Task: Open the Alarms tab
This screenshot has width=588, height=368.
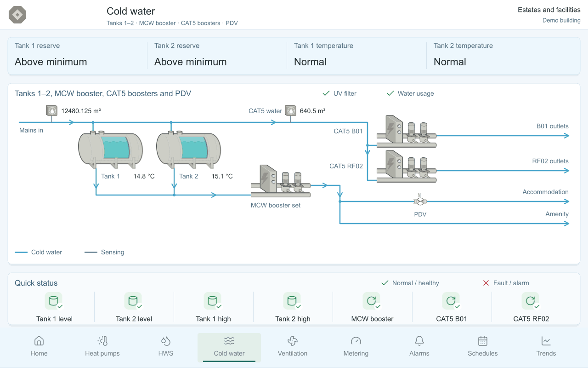Action: (x=419, y=347)
